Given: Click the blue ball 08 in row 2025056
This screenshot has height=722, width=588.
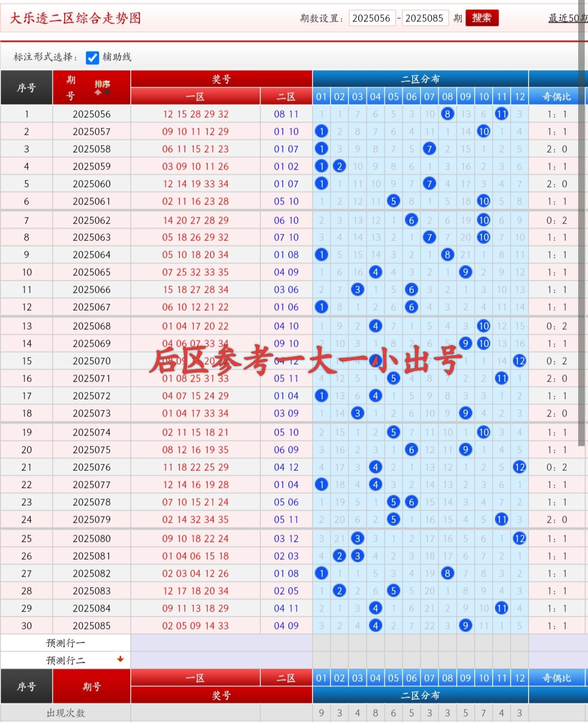Looking at the screenshot, I should pos(448,114).
